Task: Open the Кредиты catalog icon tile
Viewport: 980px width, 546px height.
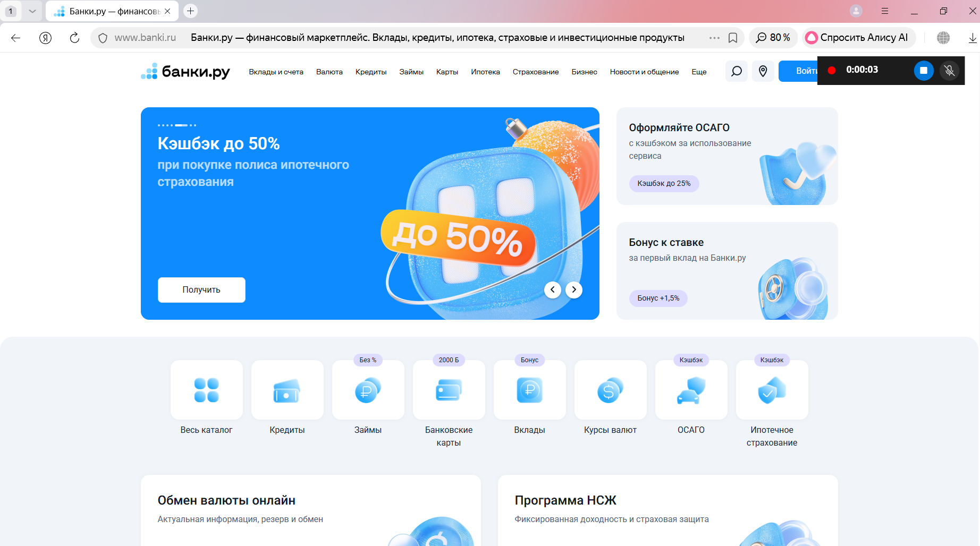Action: [x=287, y=390]
